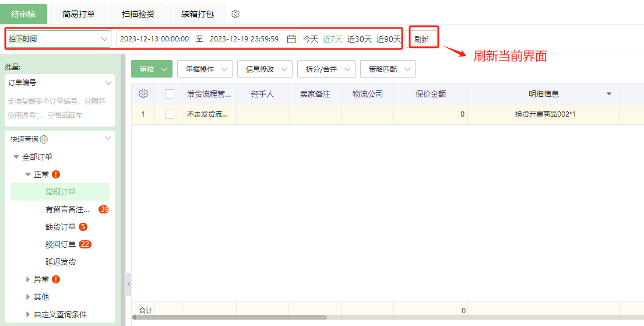This screenshot has width=644, height=326.
Task: Open the table column settings gear
Action: pyautogui.click(x=143, y=94)
